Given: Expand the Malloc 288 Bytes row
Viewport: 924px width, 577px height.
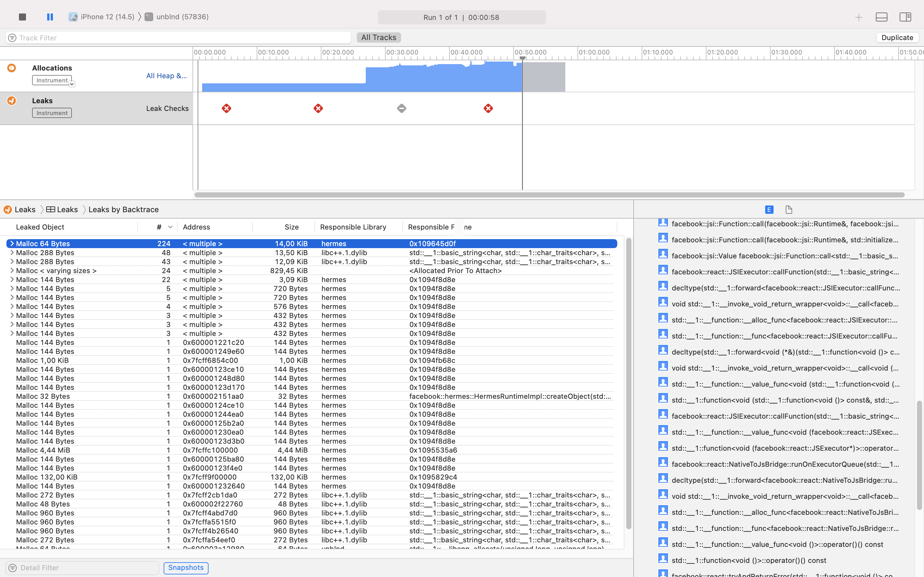Looking at the screenshot, I should coord(12,253).
